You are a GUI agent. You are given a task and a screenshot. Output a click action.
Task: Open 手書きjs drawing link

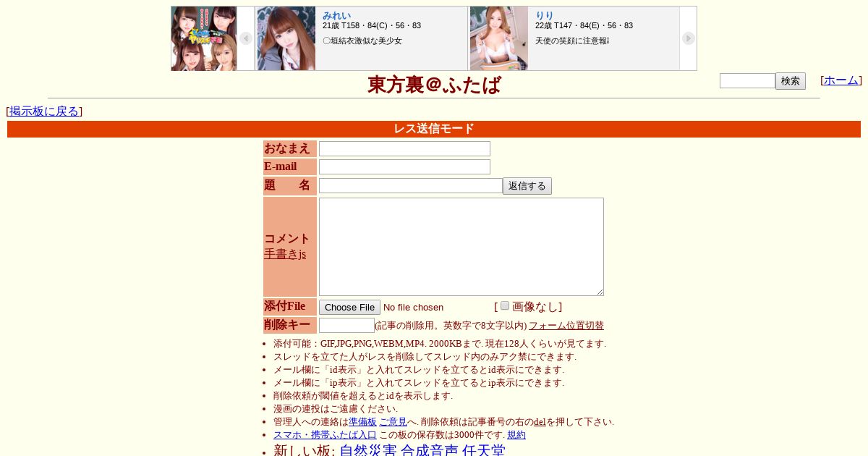coord(285,254)
